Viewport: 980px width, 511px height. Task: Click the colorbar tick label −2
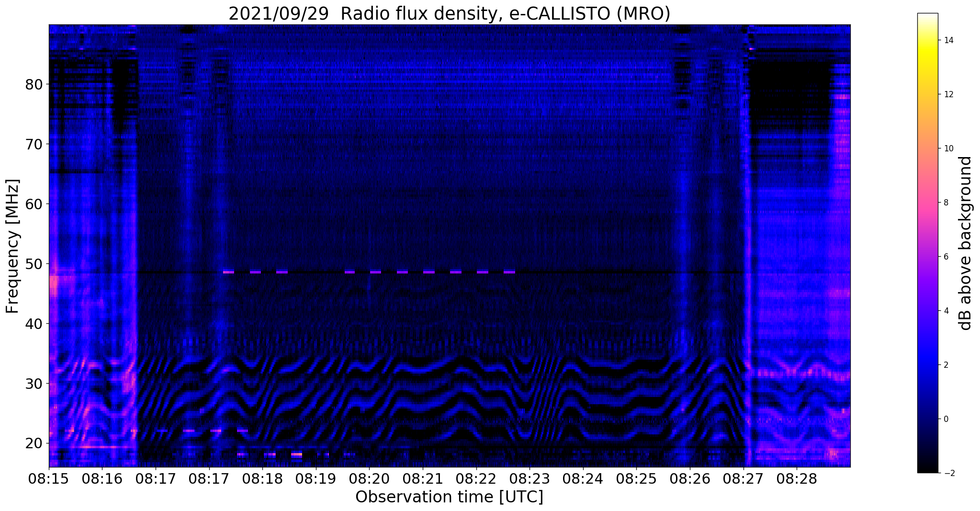(948, 473)
